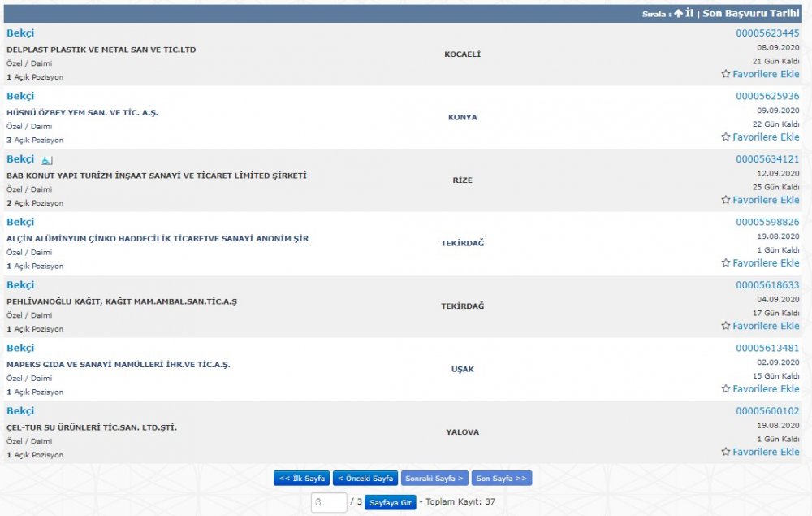This screenshot has width=812, height=516.
Task: Sort by Son Başvuru Tarihi
Action: (x=751, y=14)
